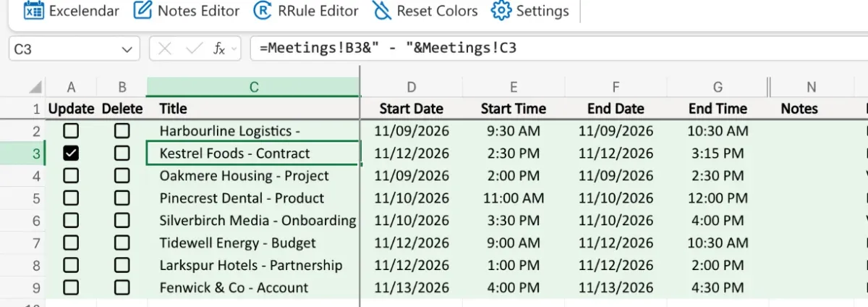The width and height of the screenshot is (868, 307).
Task: Select column A header
Action: coord(71,88)
